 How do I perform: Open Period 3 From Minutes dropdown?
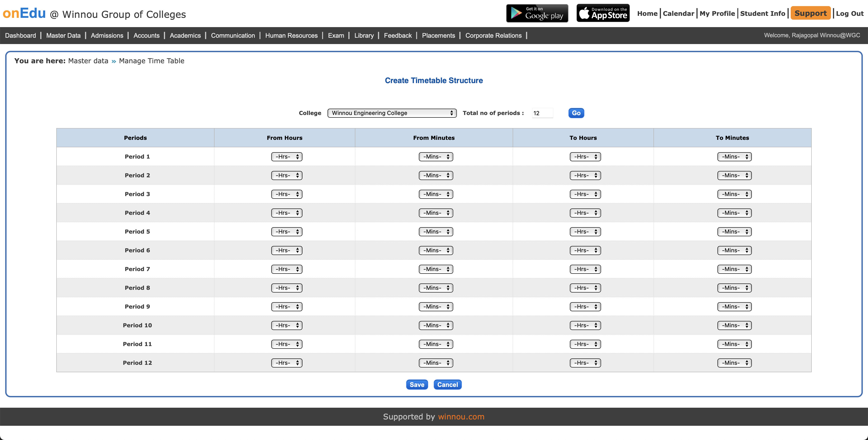click(x=436, y=194)
